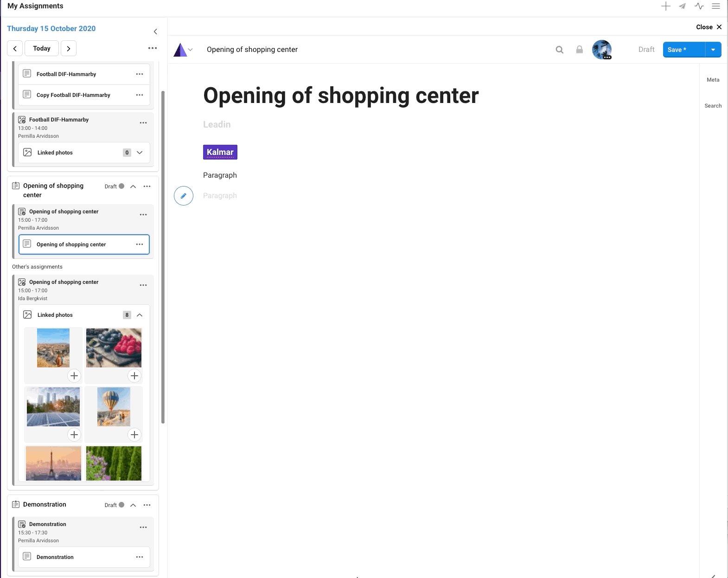Open the activity pulse icon in top bar
This screenshot has width=728, height=578.
tap(699, 6)
